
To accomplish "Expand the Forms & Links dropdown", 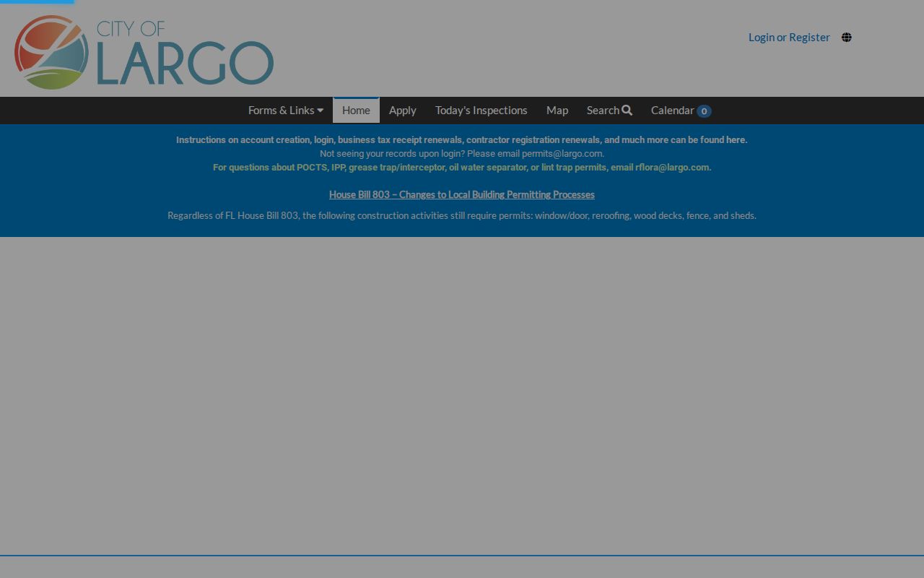I will point(286,111).
